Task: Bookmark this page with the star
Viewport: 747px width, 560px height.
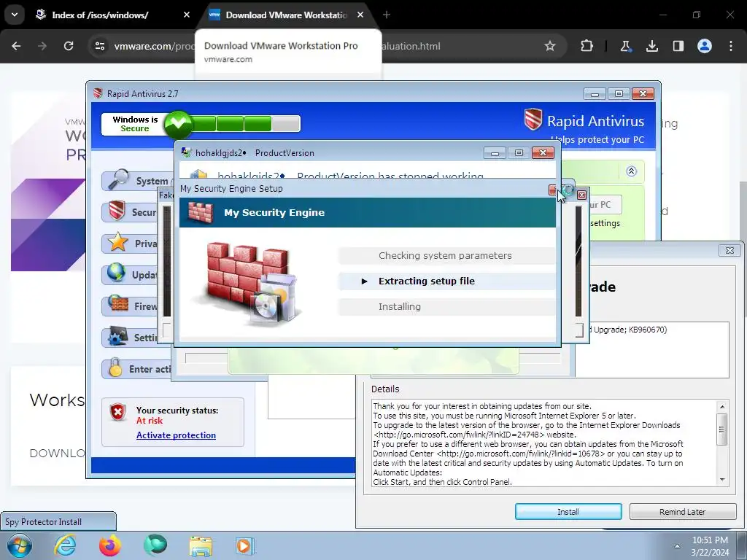Action: (x=550, y=46)
